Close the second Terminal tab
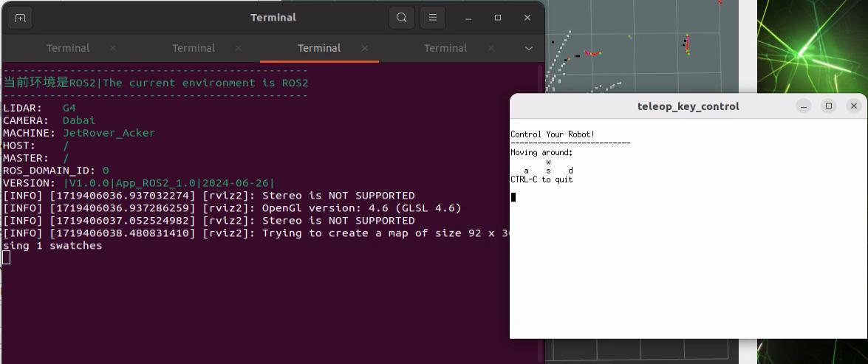 coord(239,48)
